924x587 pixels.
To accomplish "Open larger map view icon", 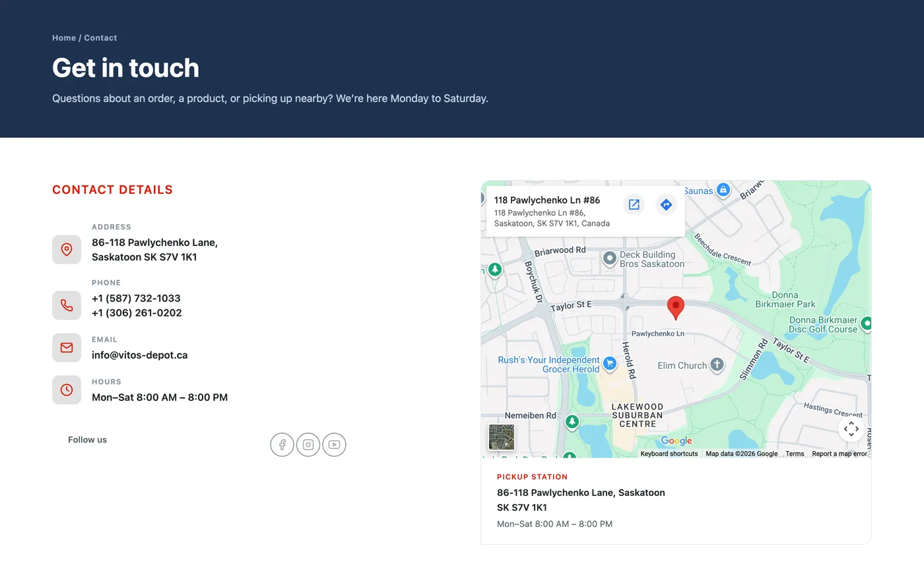I will [x=634, y=204].
